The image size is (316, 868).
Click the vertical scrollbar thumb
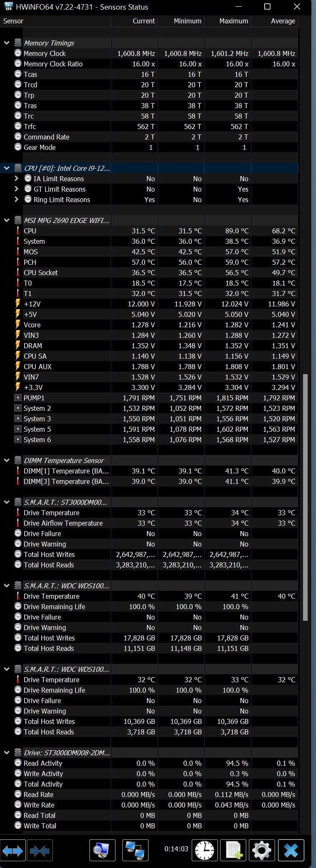click(305, 497)
